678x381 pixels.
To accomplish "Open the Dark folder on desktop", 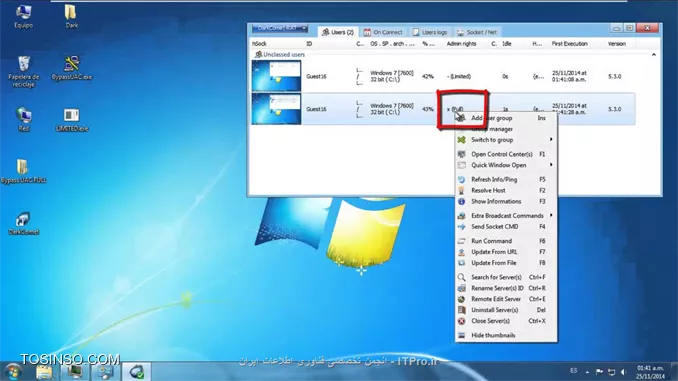I will (71, 16).
